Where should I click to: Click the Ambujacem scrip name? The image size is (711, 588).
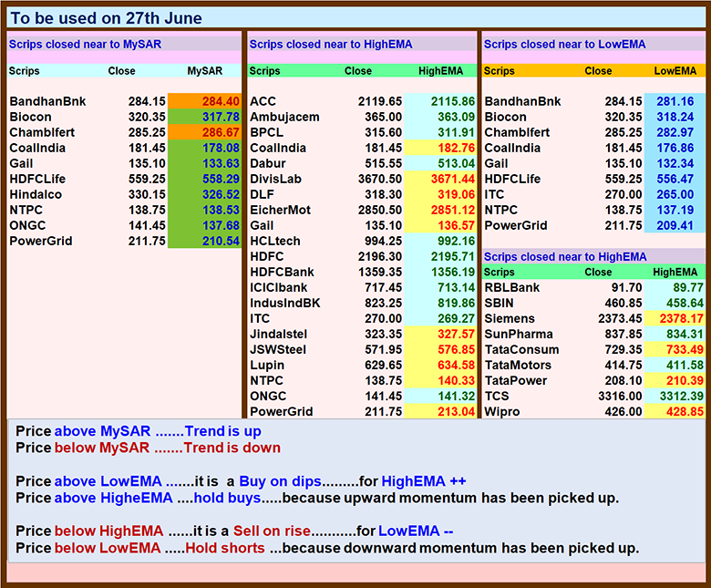(284, 117)
